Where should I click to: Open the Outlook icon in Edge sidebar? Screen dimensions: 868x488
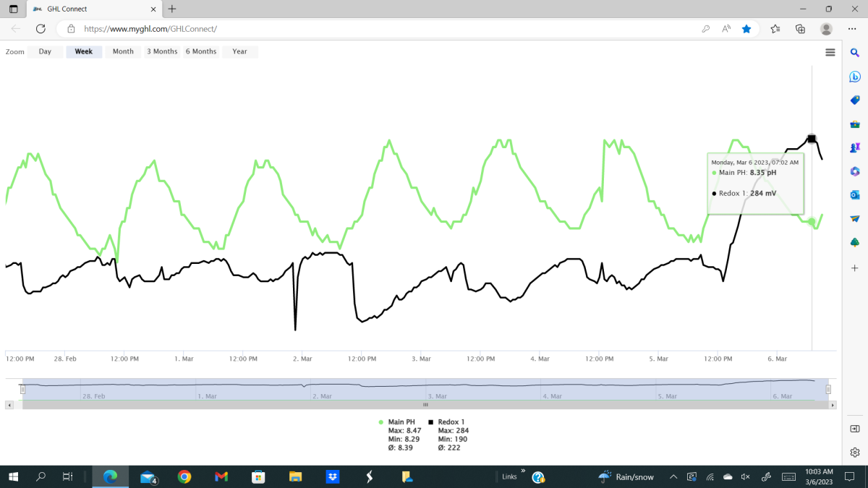pos(854,195)
